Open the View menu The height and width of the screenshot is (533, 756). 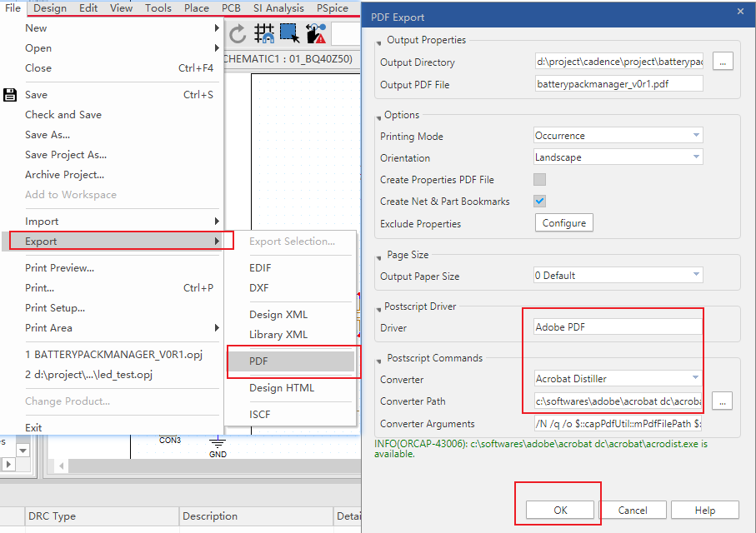point(121,8)
